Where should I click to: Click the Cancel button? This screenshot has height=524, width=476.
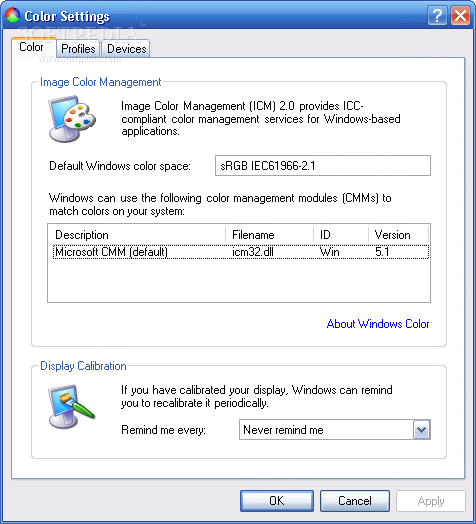(x=355, y=501)
